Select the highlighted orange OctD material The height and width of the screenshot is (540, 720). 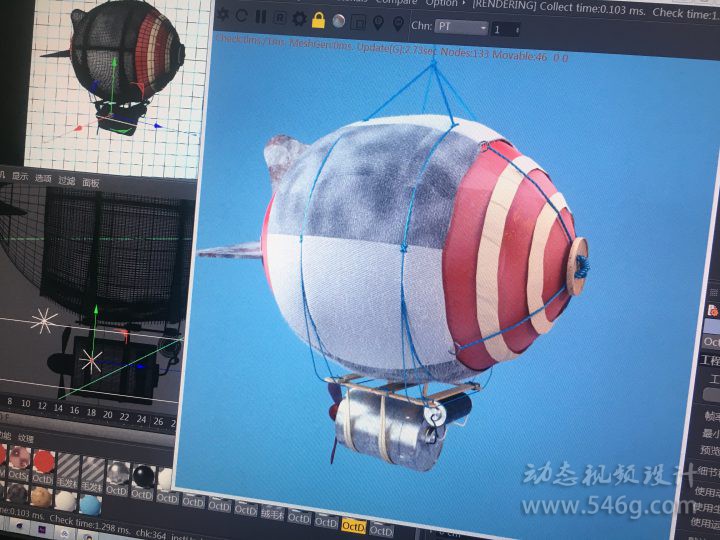coord(353,525)
